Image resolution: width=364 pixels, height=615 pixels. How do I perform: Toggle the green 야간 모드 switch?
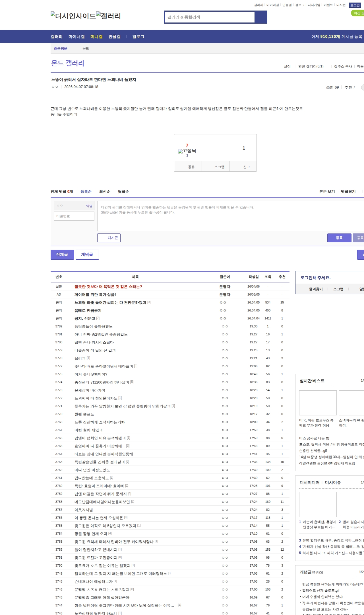click(358, 13)
